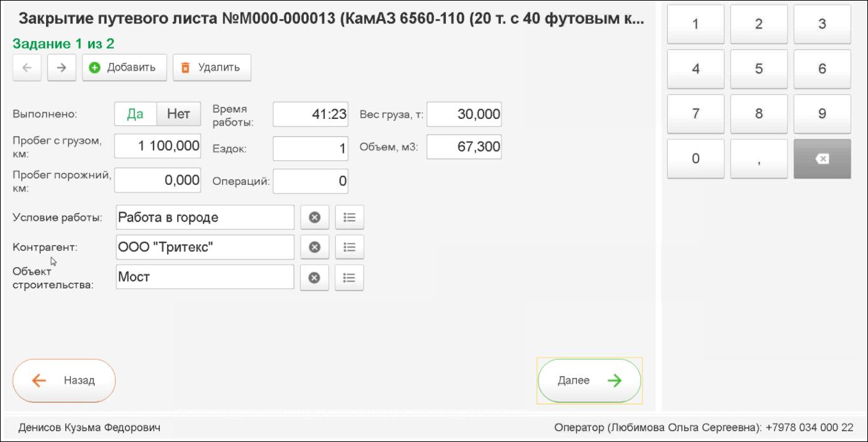This screenshot has height=442, width=868.
Task: Click Назад to go back
Action: (x=64, y=381)
